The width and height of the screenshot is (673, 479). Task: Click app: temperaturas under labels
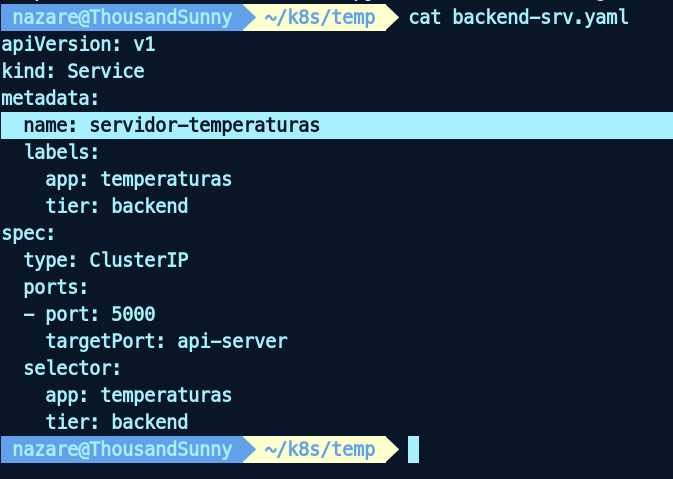138,180
